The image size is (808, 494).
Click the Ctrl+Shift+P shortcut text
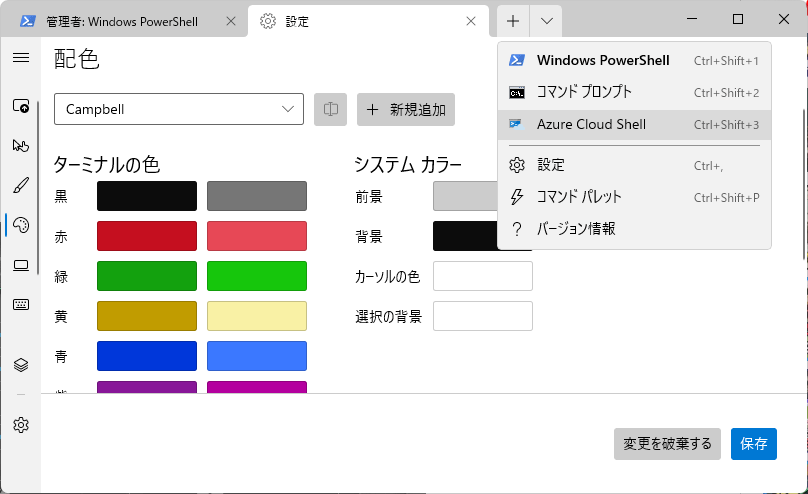727,198
